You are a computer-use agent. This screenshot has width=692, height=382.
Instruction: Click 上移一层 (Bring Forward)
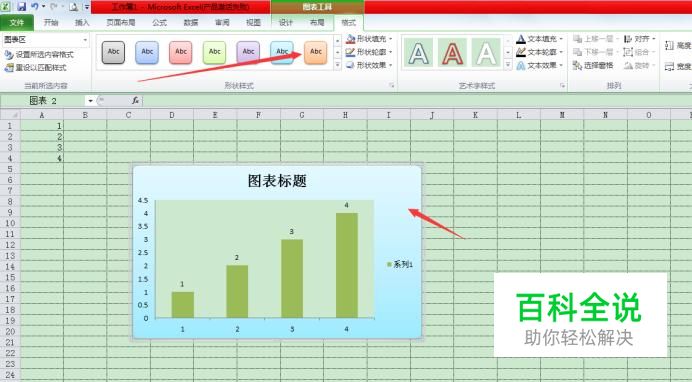pyautogui.click(x=596, y=39)
